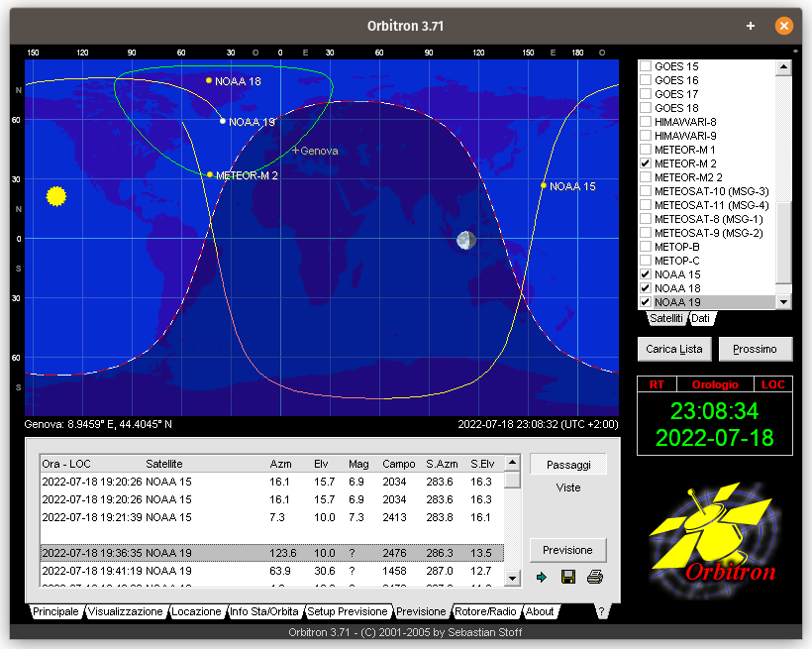Enable METEOSAT-11 (MSG-4) checkbox
812x649 pixels.
646,205
